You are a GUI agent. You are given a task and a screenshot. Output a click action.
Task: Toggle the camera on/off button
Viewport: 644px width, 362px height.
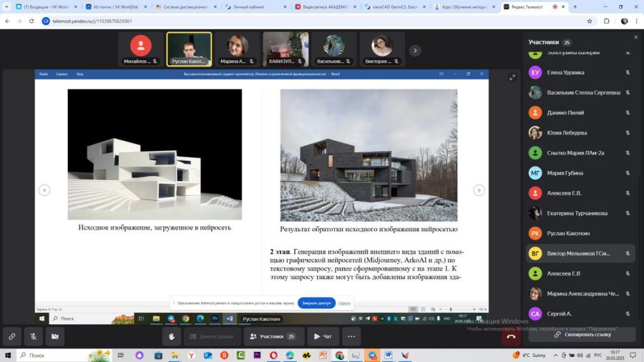[x=55, y=336]
